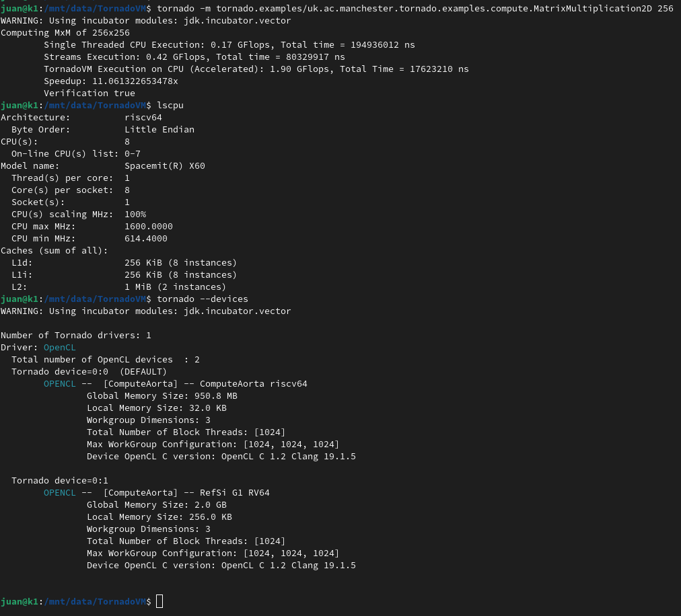
Task: Click 'Single Threaded CPU Execution' line
Action: click(x=229, y=44)
